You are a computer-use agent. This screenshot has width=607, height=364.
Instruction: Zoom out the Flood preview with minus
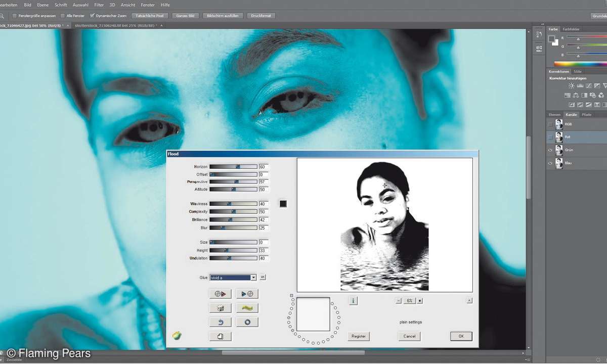tap(399, 300)
